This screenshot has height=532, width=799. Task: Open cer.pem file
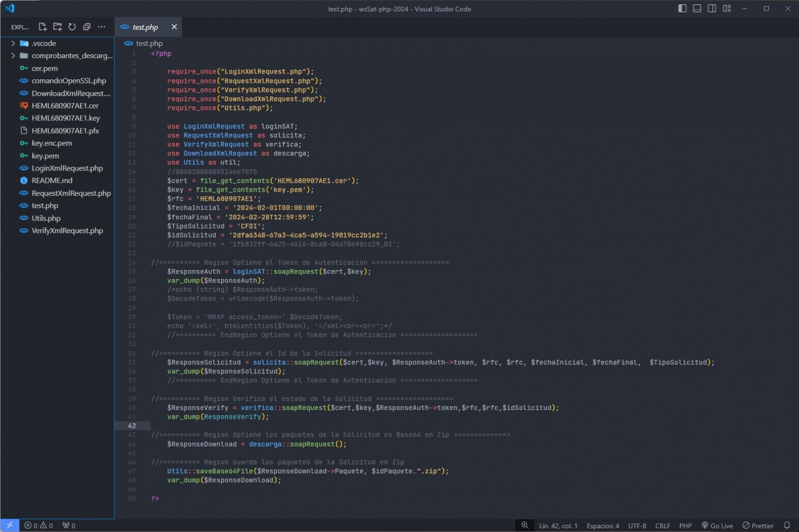click(x=57, y=68)
